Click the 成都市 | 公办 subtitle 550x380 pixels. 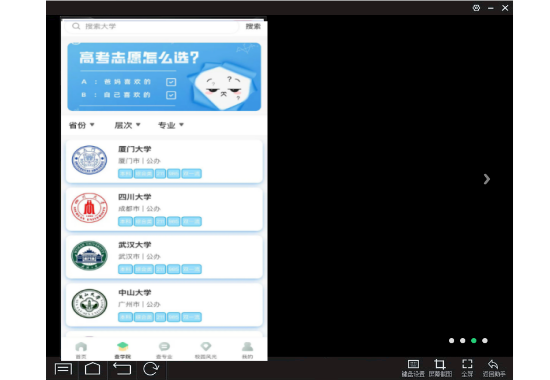coord(139,209)
